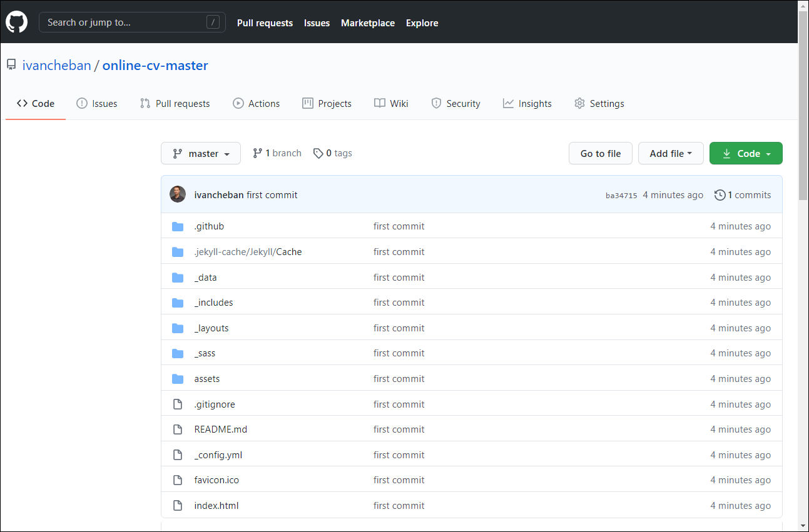809x532 pixels.
Task: Click the page vertical scrollbar thumb
Action: coord(803,105)
